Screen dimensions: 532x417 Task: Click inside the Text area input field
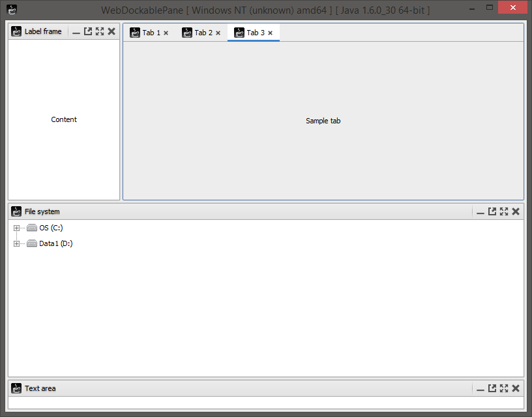click(266, 403)
